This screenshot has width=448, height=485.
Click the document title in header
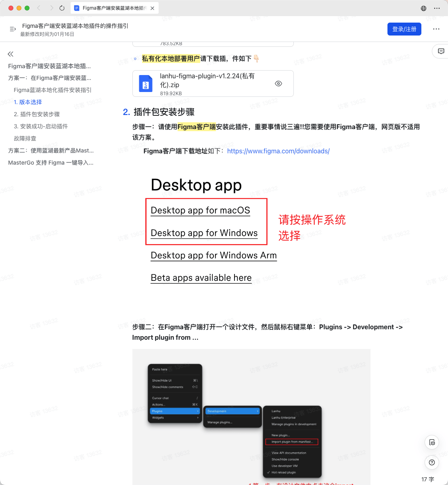pos(75,26)
